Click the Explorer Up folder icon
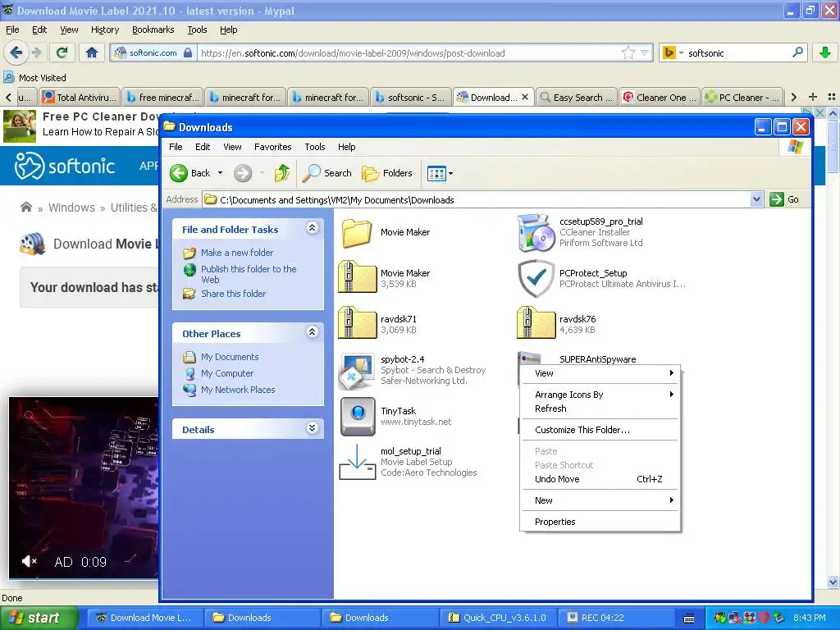 282,173
